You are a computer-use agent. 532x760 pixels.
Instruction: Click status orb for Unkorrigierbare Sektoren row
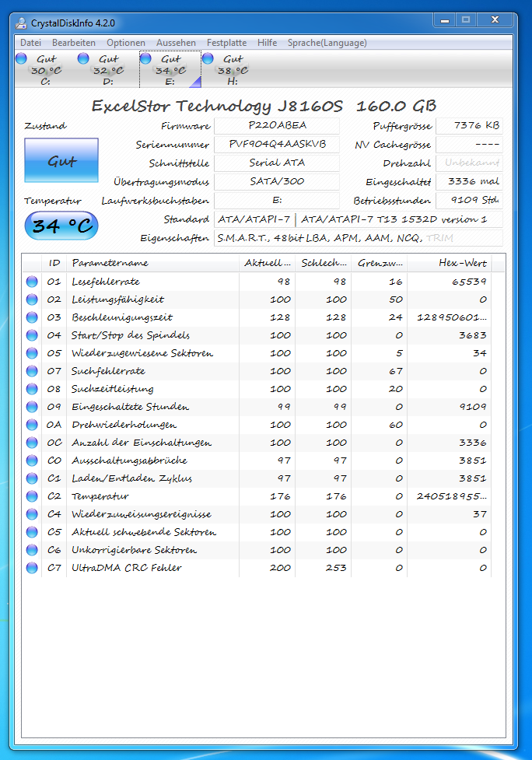(x=32, y=550)
